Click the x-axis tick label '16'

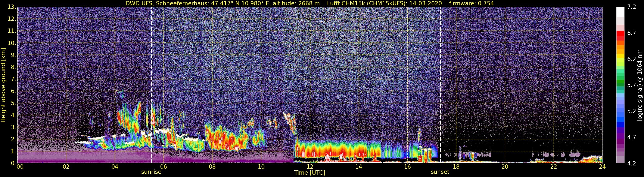click(x=407, y=167)
